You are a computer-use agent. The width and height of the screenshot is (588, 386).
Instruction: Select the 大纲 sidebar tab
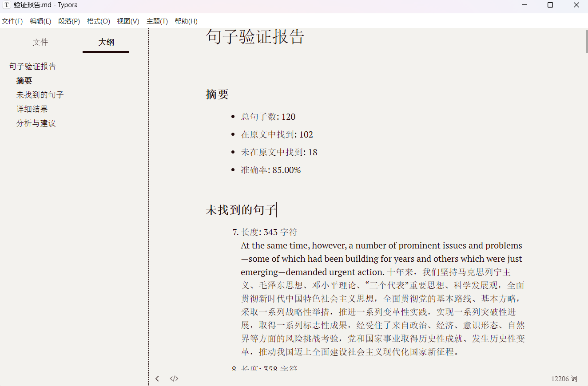106,42
